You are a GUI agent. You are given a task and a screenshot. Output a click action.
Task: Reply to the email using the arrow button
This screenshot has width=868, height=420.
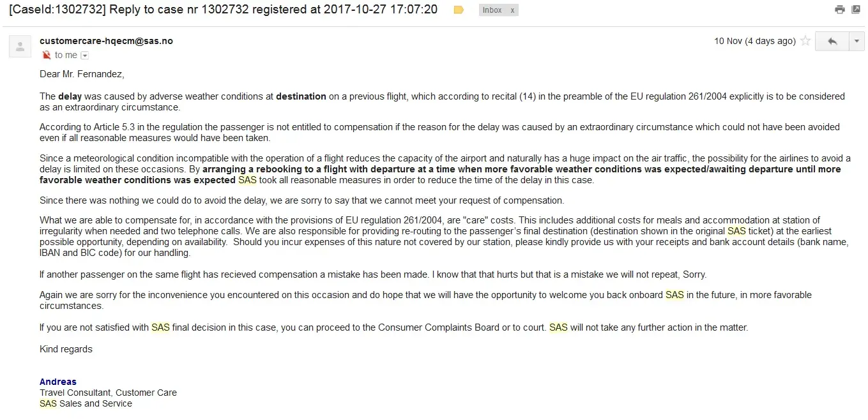tap(832, 41)
